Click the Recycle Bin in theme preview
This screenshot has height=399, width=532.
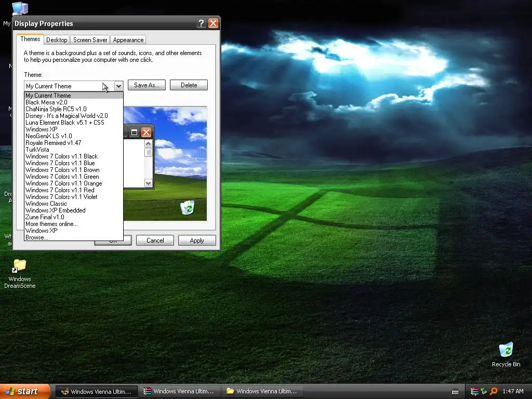pos(187,207)
